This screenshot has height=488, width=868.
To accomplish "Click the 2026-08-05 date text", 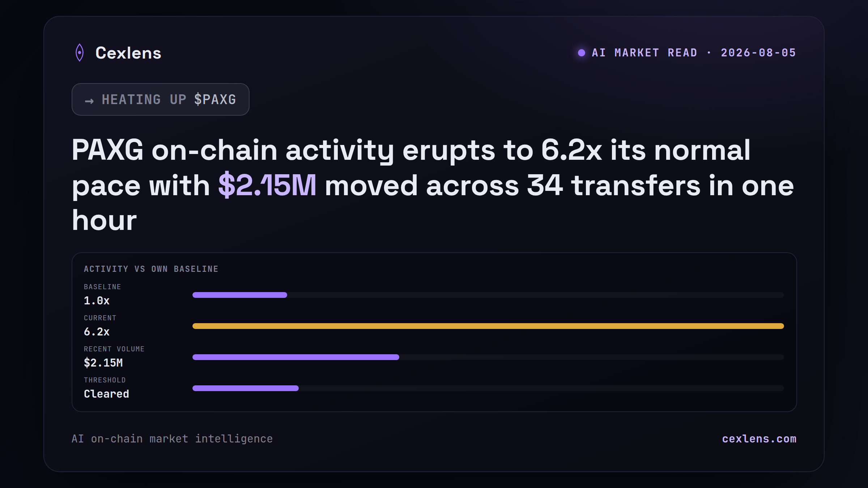I will (x=758, y=53).
